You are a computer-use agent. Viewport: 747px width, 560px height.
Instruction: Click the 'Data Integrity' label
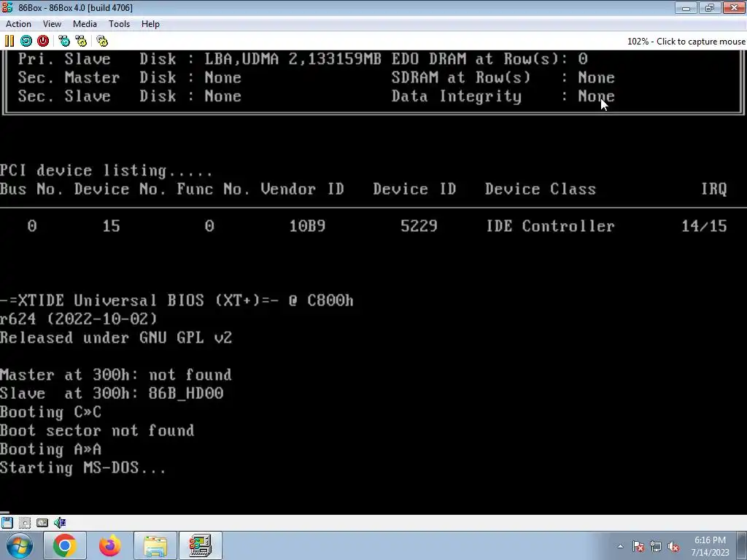(457, 96)
